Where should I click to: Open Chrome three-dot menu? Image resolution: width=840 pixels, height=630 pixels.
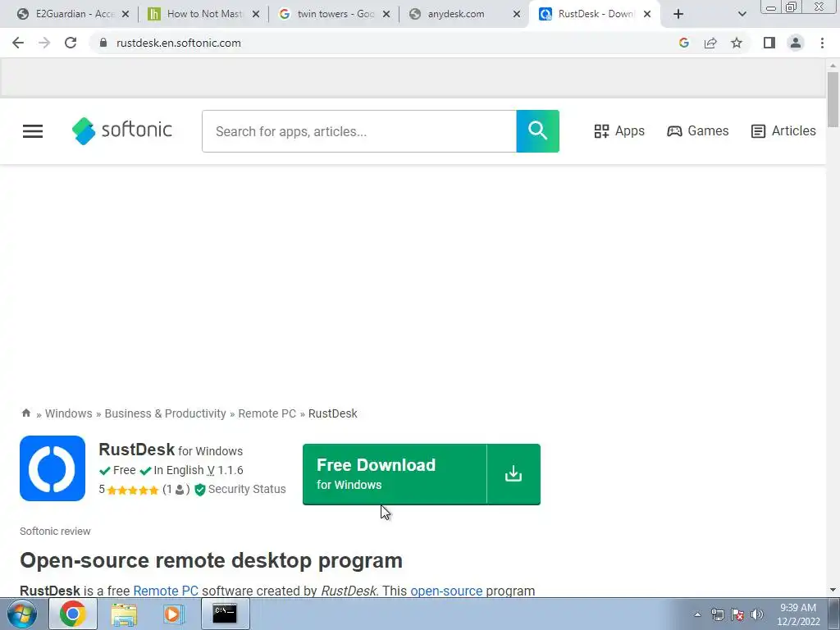(x=822, y=43)
